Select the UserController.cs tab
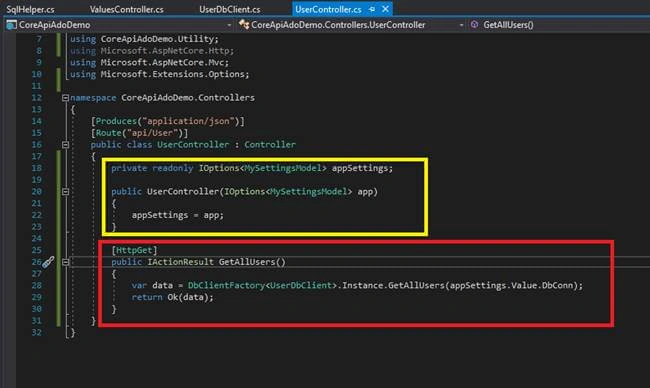The height and width of the screenshot is (388, 650). click(328, 9)
